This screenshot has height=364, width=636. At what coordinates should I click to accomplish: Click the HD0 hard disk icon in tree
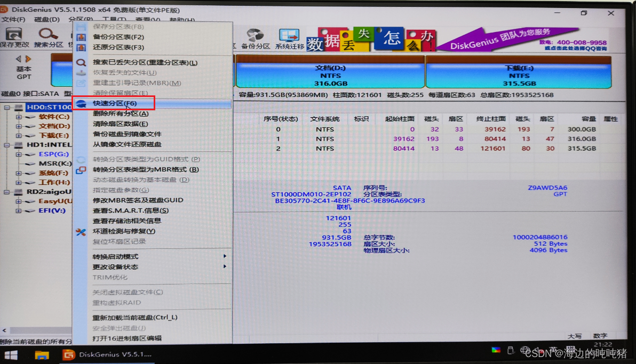19,107
